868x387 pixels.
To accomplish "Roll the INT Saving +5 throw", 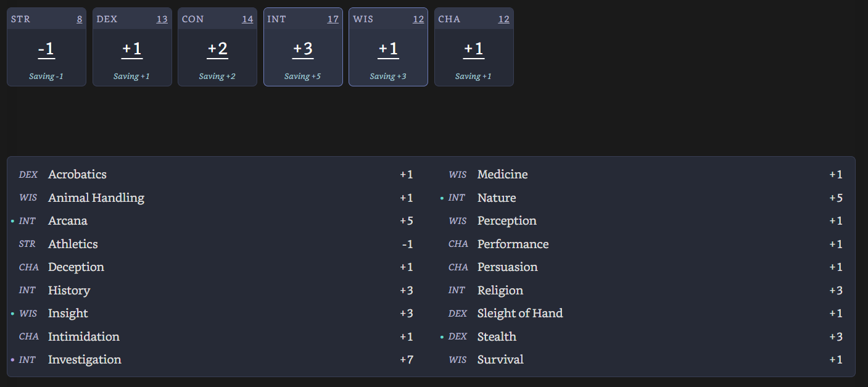I will pyautogui.click(x=303, y=77).
